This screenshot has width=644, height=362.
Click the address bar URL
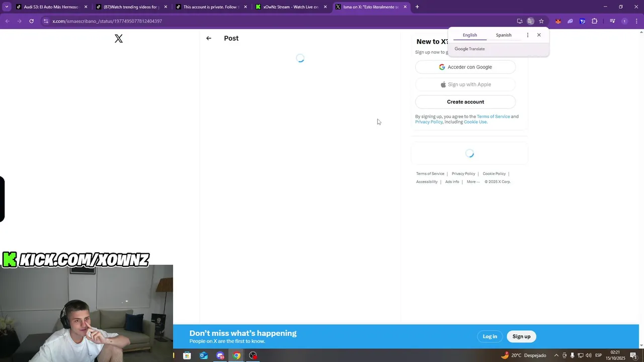tap(107, 21)
